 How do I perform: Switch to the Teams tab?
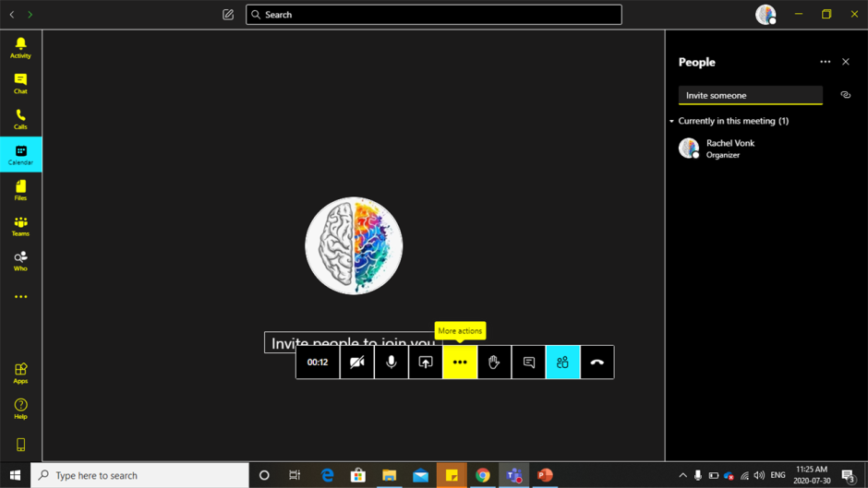pyautogui.click(x=20, y=226)
